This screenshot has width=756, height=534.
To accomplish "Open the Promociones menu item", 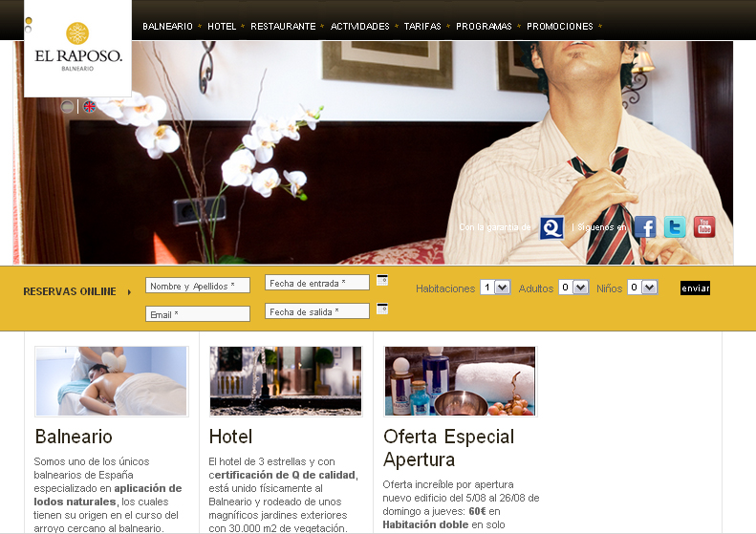I will tap(560, 27).
